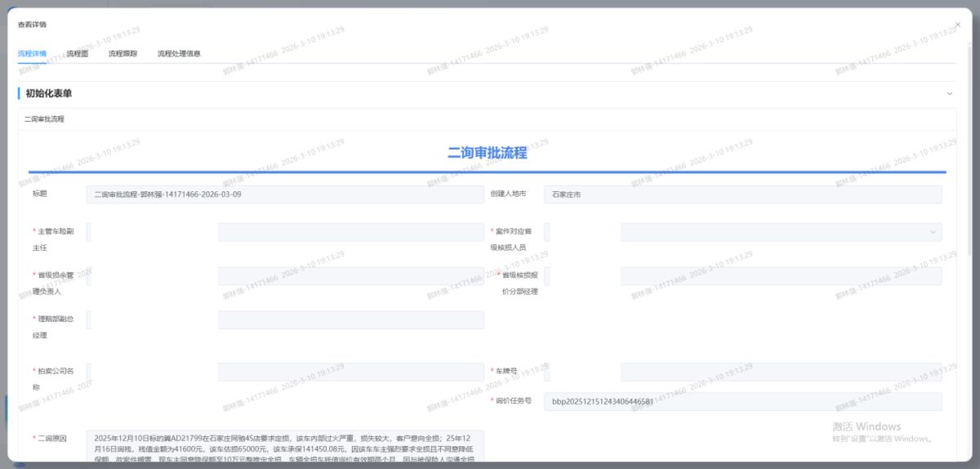Image resolution: width=980 pixels, height=469 pixels.
Task: Click the 二询审批流程 panel header label
Action: pyautogui.click(x=44, y=119)
